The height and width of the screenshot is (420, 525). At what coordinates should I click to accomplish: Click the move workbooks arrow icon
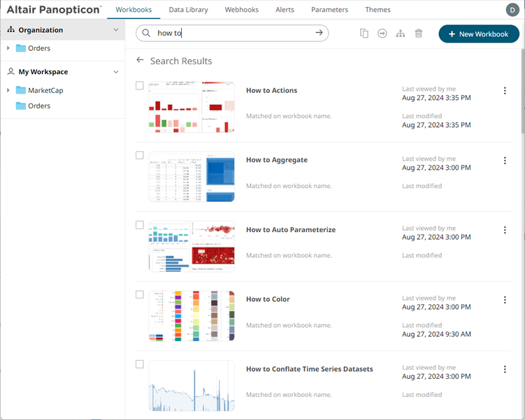(382, 34)
